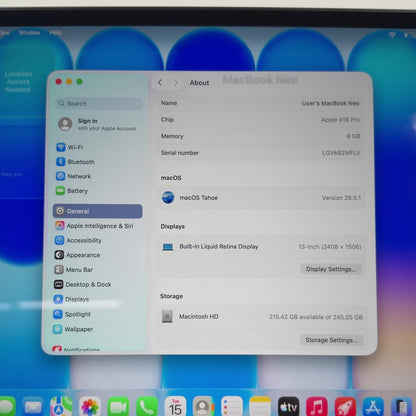Open Music from the Dock
The image size is (416, 416).
point(317,407)
